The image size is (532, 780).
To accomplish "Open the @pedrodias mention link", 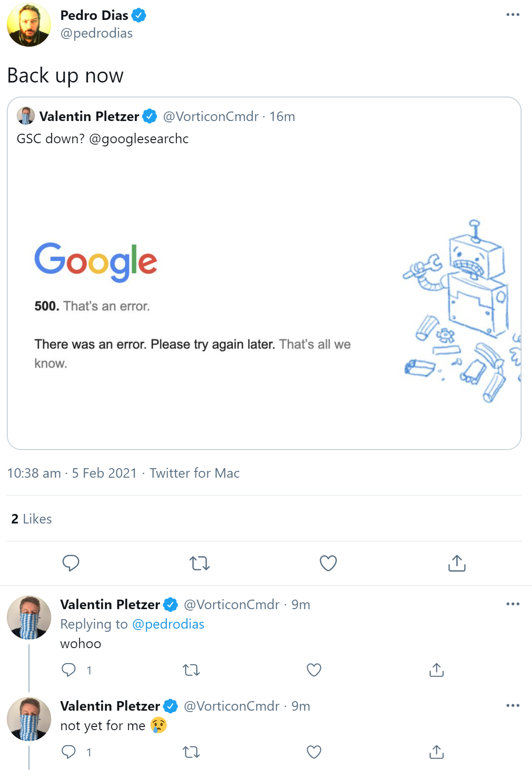I will click(x=168, y=624).
